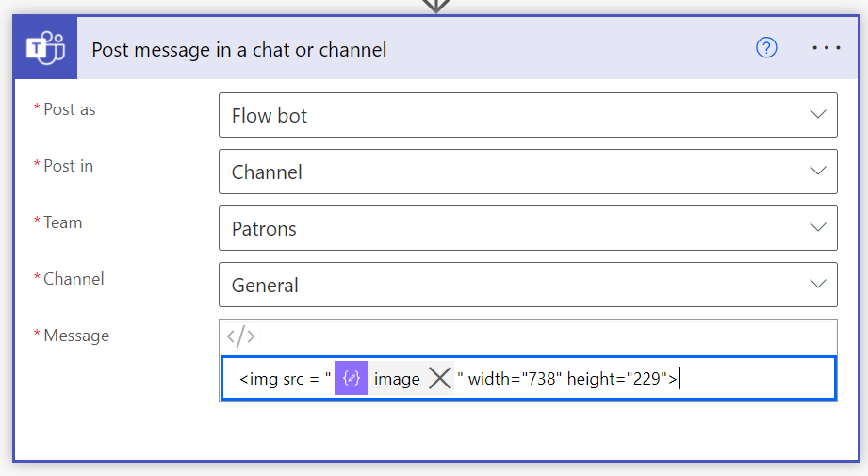This screenshot has width=868, height=476.
Task: Click the purple expression icon on image token
Action: [x=352, y=379]
